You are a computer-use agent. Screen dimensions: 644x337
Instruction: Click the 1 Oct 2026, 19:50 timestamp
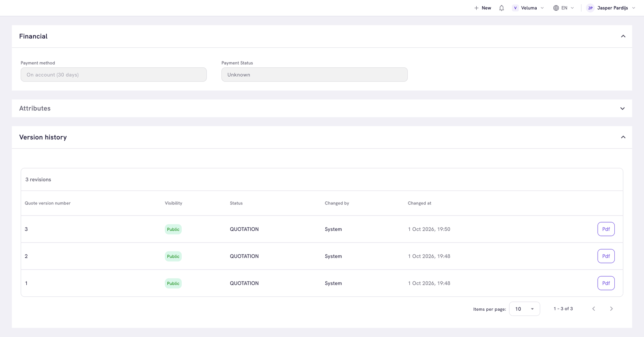(429, 229)
